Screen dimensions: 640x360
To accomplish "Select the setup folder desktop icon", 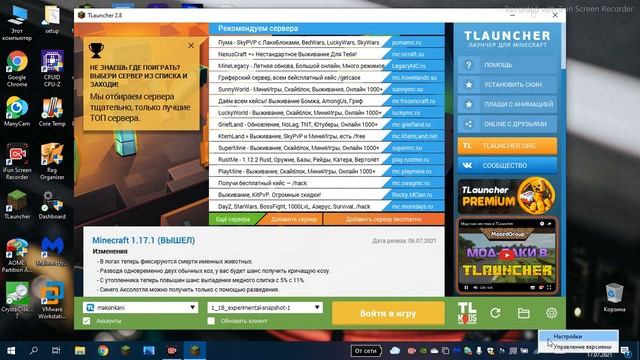I will coord(52,20).
